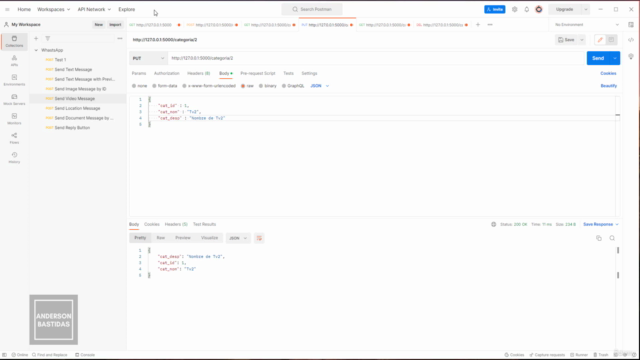Select the GraphQL body type
The width and height of the screenshot is (640, 360).
click(x=293, y=86)
